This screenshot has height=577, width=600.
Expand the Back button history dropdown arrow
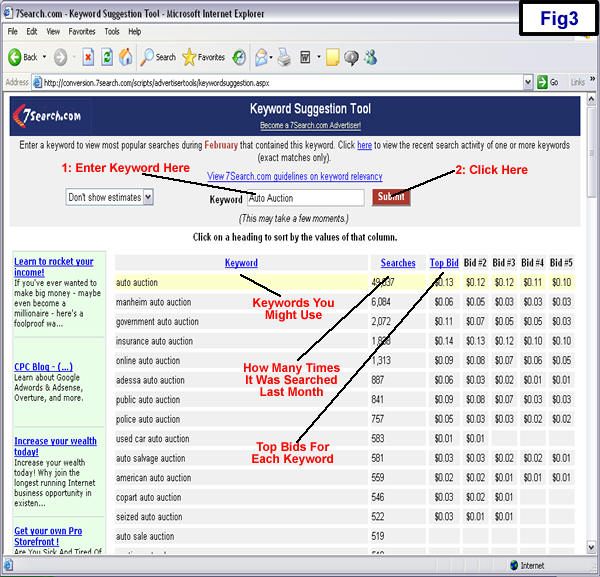click(44, 57)
